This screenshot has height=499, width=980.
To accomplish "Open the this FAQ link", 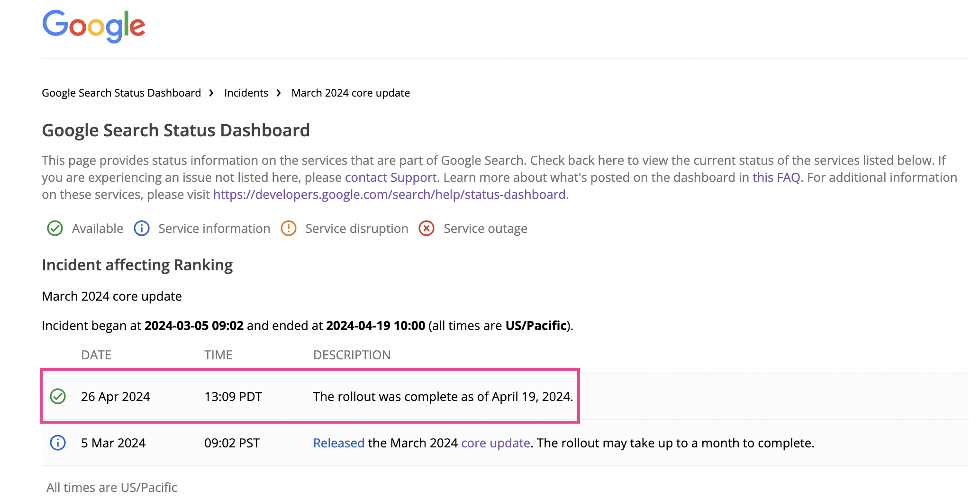I will point(776,178).
